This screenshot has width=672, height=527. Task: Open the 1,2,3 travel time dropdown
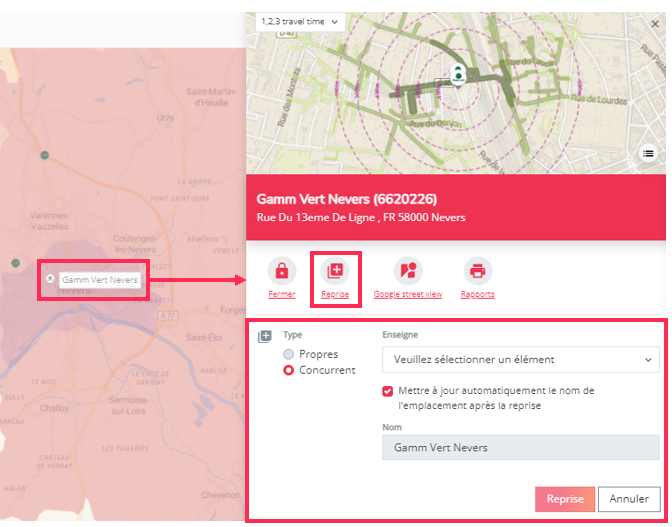[x=300, y=21]
